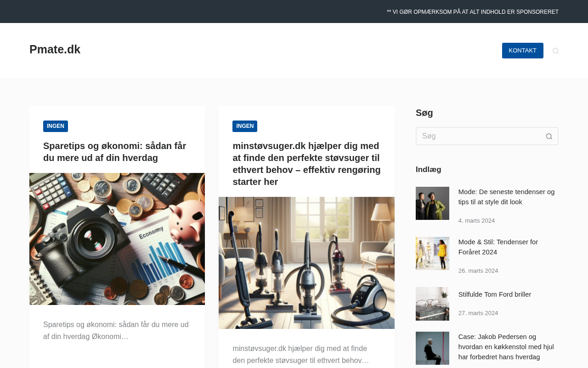
Task: Open the header search magnifier icon
Action: (x=555, y=51)
